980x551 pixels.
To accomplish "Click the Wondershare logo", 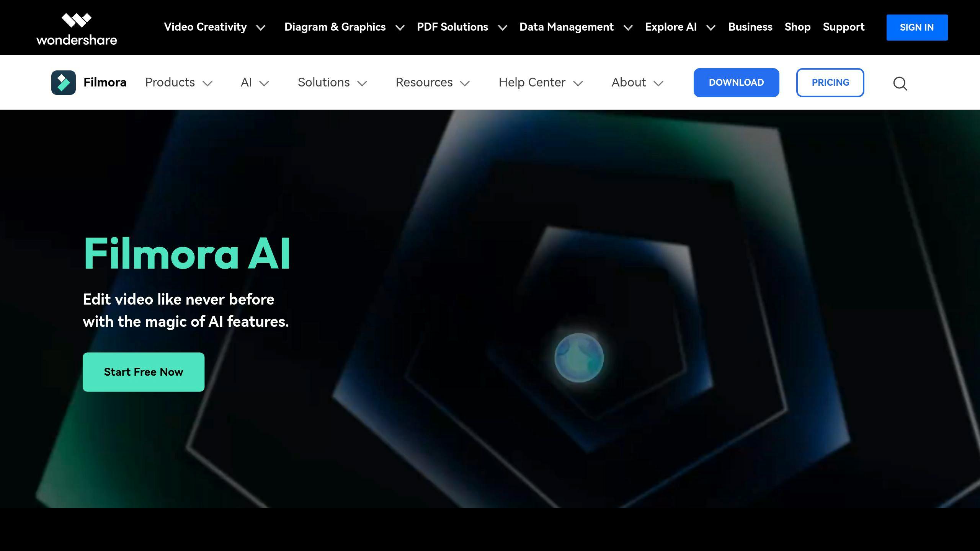I will [77, 29].
